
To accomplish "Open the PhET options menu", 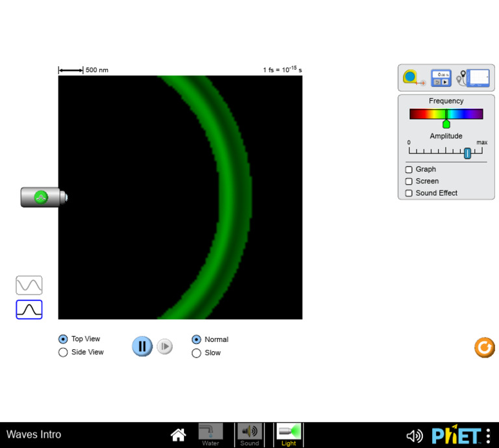I will (x=488, y=436).
